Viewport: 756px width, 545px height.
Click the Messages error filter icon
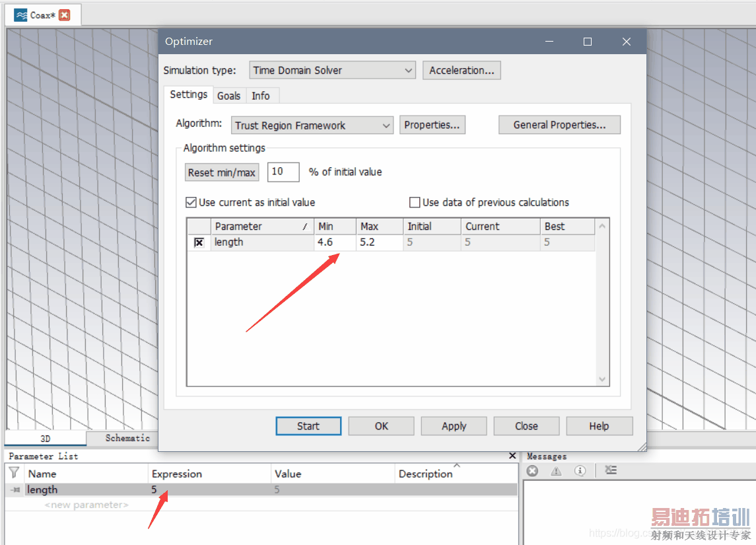[532, 471]
